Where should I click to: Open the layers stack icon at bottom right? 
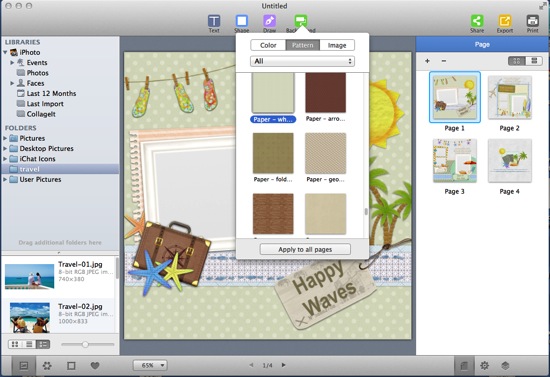[505, 366]
